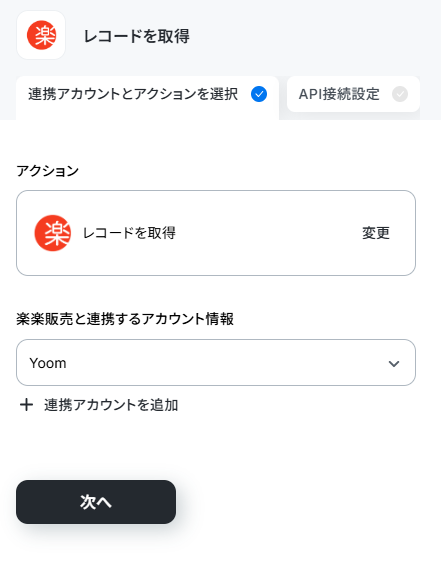
Task: Switch to the API接続設定 tab
Action: click(353, 94)
